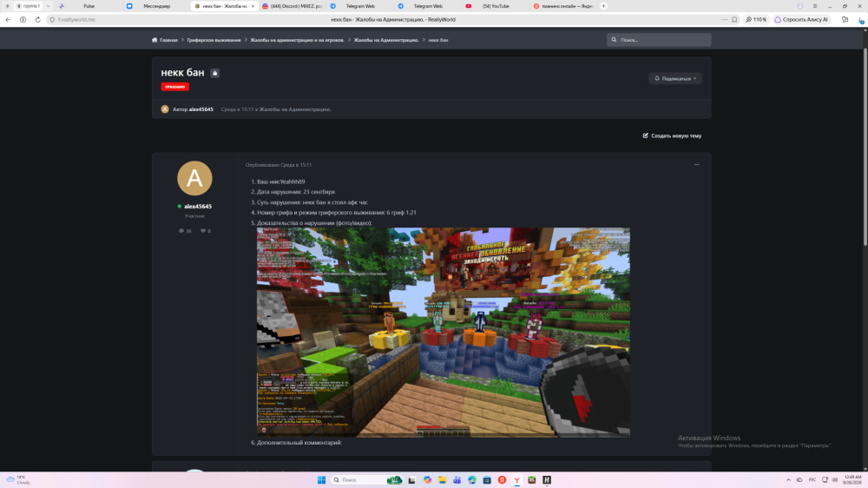This screenshot has height=488, width=868.
Task: Click the red отказано tag
Action: (175, 87)
